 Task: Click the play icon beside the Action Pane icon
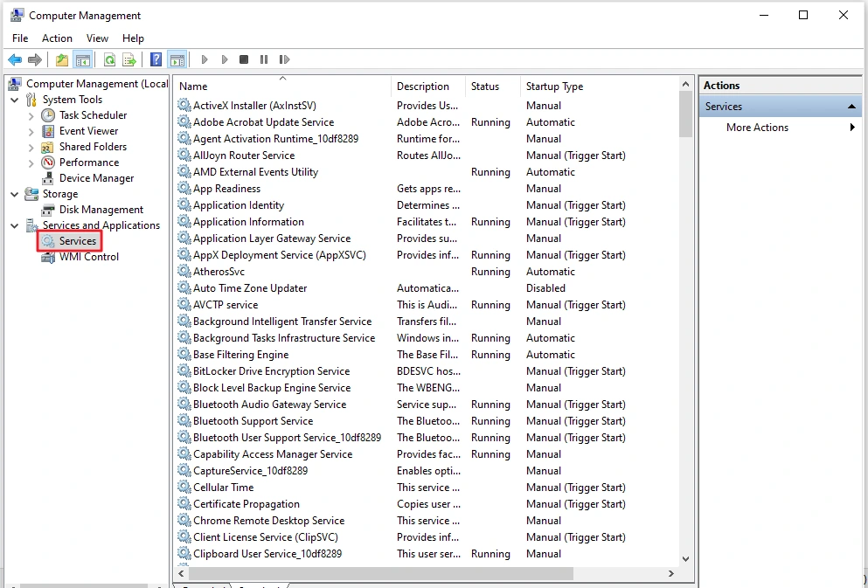[205, 59]
